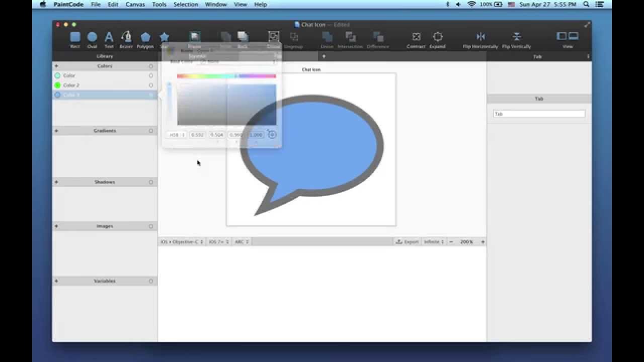
Task: Click the Frame tool icon
Action: point(195,37)
